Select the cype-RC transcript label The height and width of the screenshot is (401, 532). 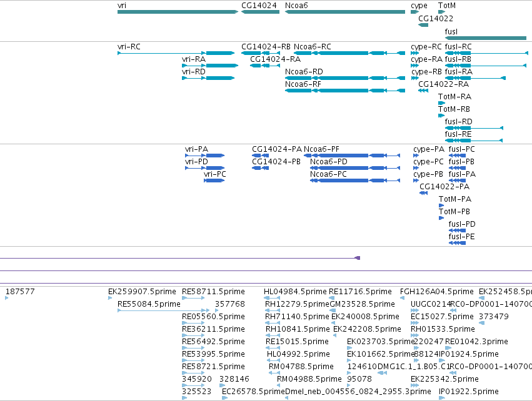pos(426,46)
